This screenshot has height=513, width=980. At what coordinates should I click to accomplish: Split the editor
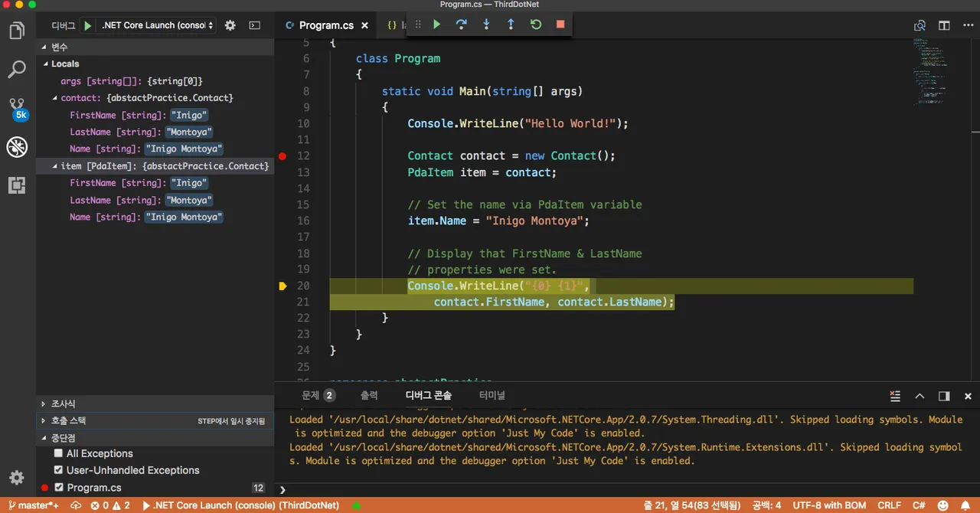click(x=944, y=25)
